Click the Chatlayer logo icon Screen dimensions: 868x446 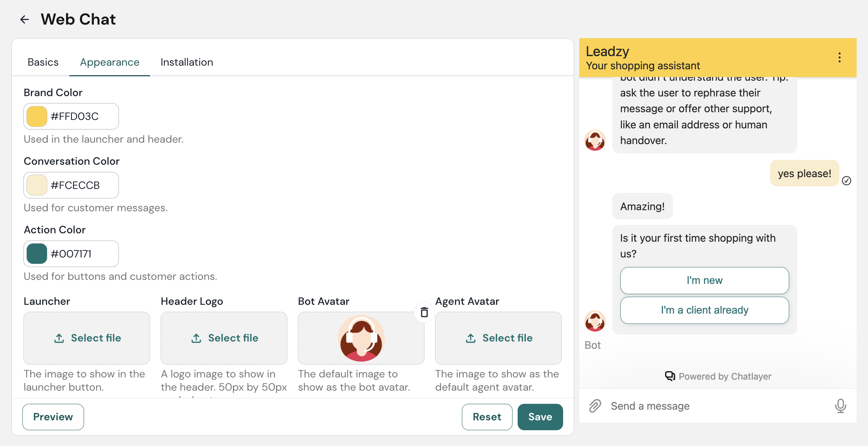point(670,376)
